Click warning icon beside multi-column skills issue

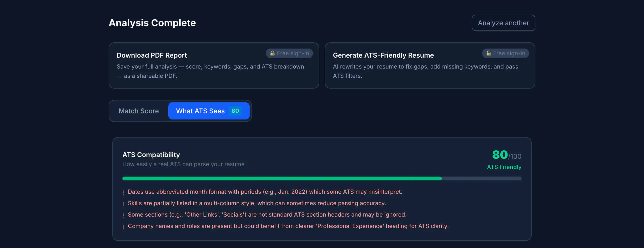tap(123, 204)
